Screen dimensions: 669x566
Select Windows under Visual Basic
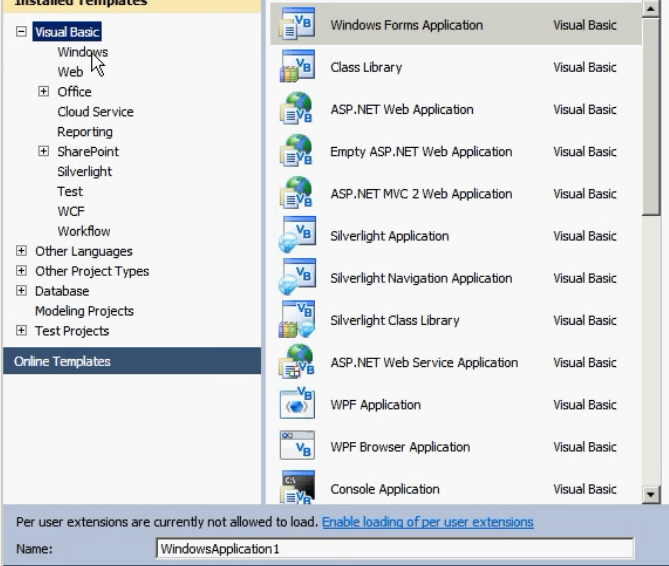[83, 52]
